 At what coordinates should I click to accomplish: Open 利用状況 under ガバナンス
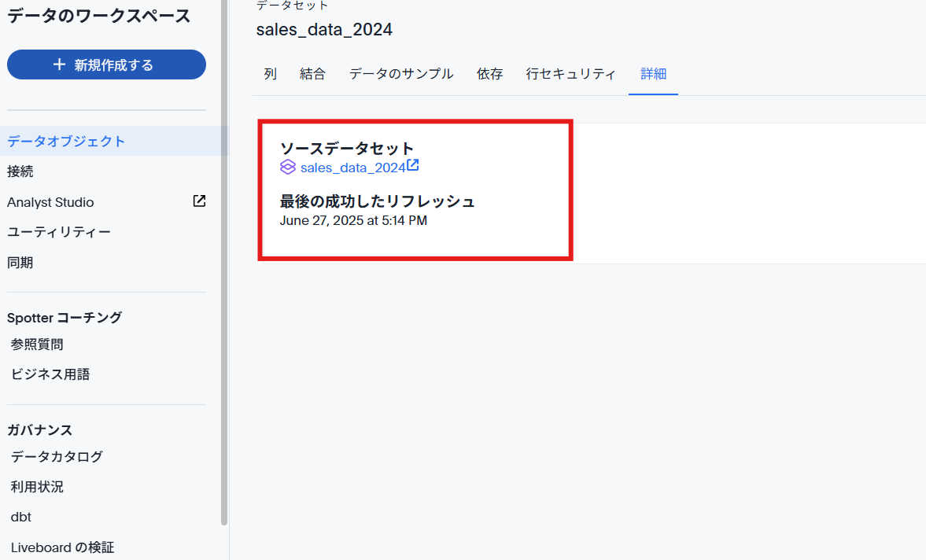37,487
